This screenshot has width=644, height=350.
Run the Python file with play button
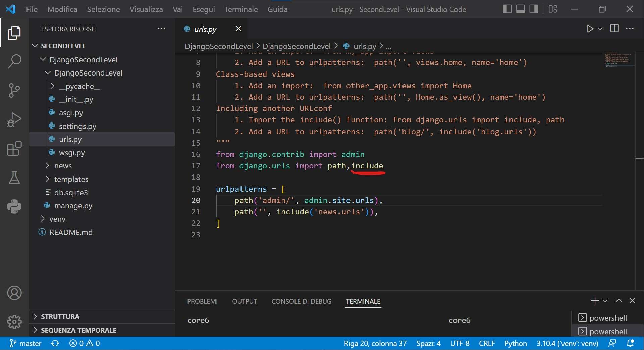[x=590, y=29]
